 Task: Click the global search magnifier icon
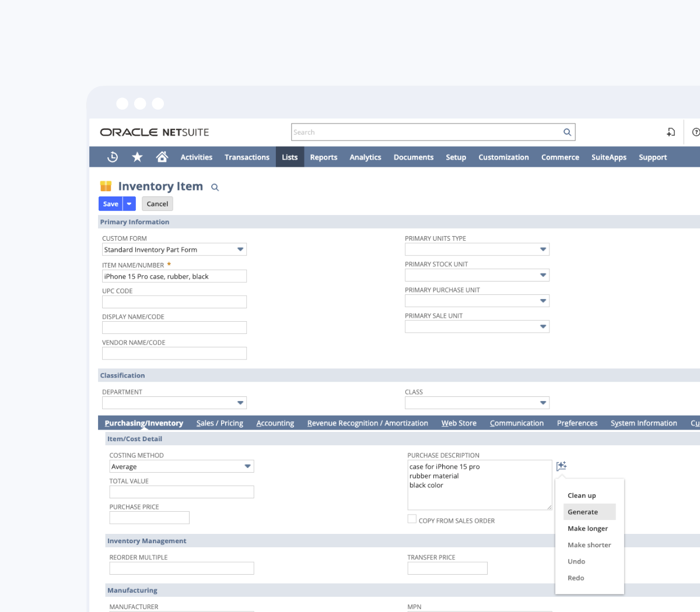[x=567, y=132]
